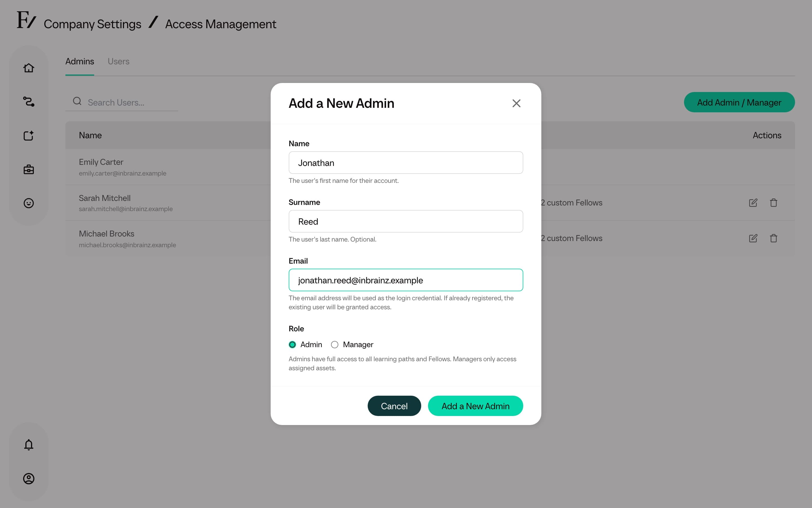This screenshot has width=812, height=508.
Task: Open the briefcase sidebar icon
Action: [28, 169]
